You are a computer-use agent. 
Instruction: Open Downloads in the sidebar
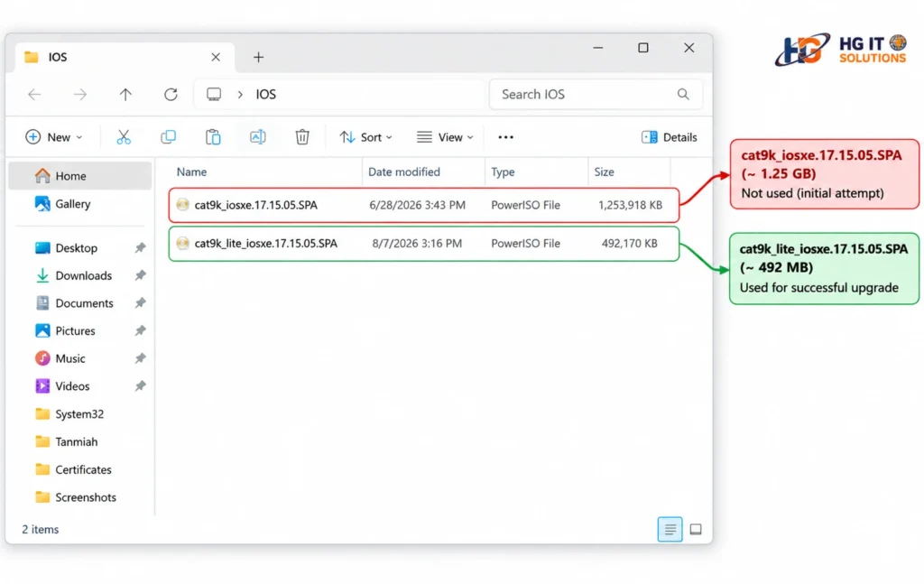point(80,276)
